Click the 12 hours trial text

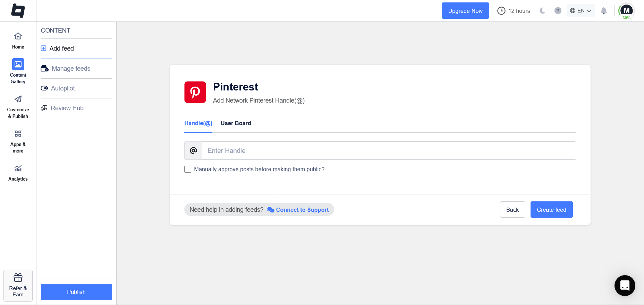519,11
